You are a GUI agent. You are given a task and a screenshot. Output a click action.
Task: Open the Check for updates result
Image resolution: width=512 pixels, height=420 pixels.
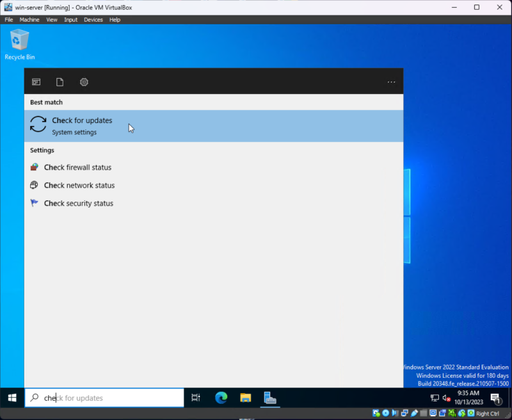pyautogui.click(x=82, y=125)
